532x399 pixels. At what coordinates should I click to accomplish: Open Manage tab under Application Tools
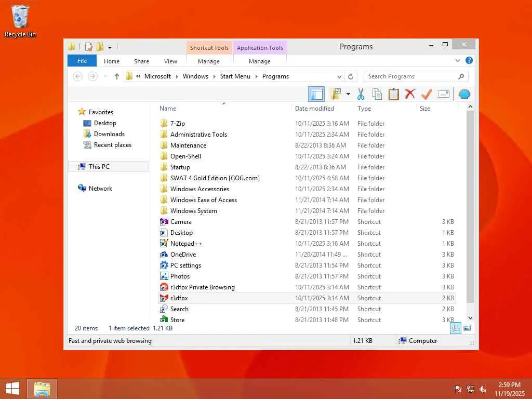pos(260,61)
